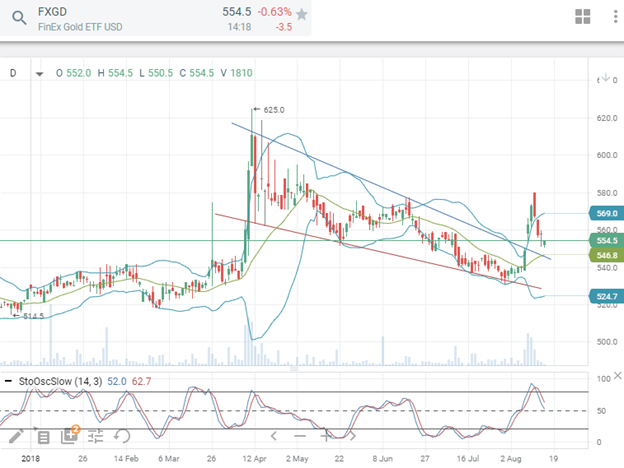
Task: Click the 554.5 current price tag
Action: (606, 240)
